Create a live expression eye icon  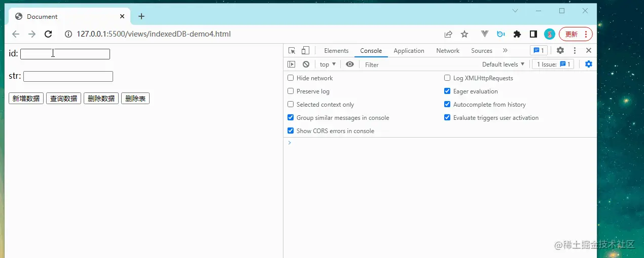click(350, 64)
